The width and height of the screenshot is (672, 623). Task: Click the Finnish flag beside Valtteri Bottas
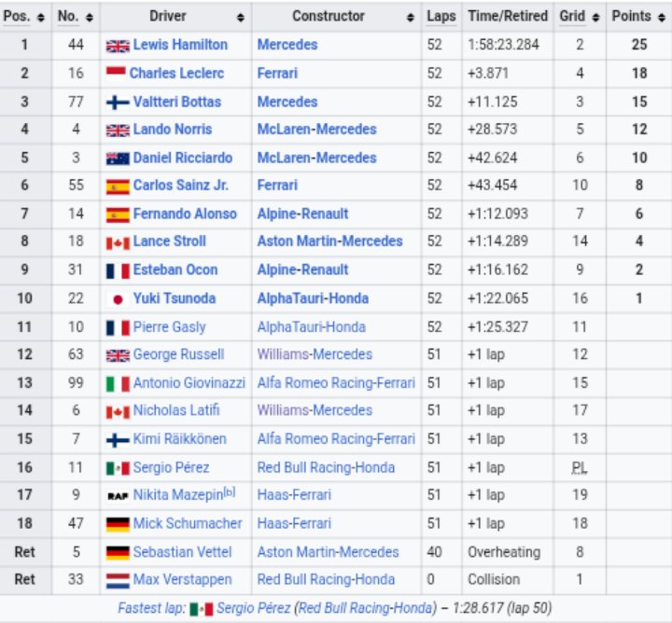point(118,103)
